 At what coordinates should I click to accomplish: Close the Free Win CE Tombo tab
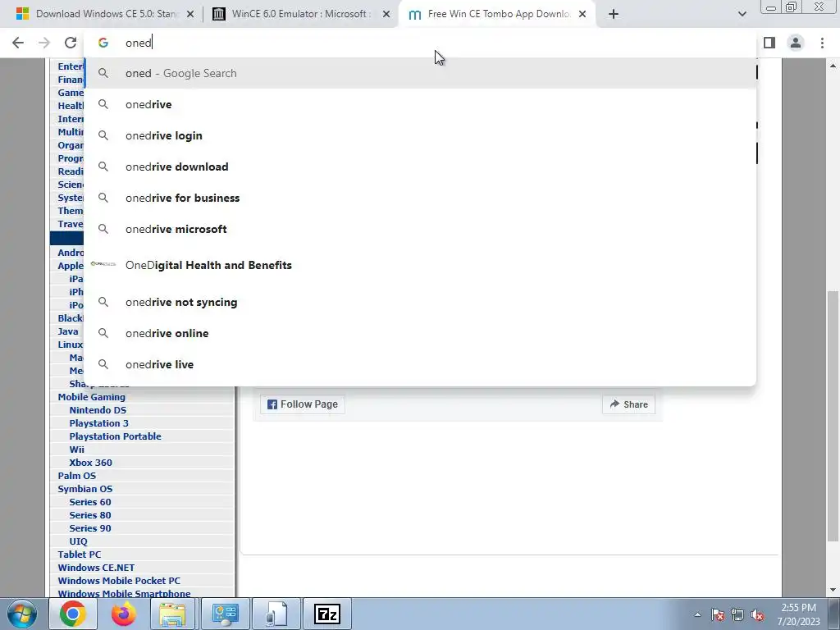[x=582, y=14]
